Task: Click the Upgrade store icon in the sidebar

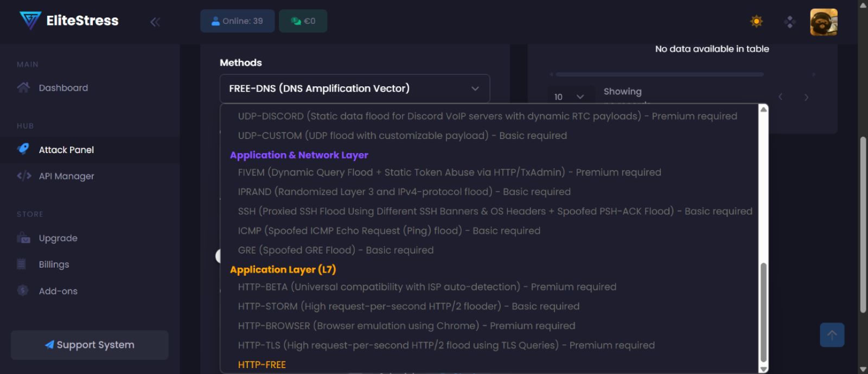Action: click(23, 238)
